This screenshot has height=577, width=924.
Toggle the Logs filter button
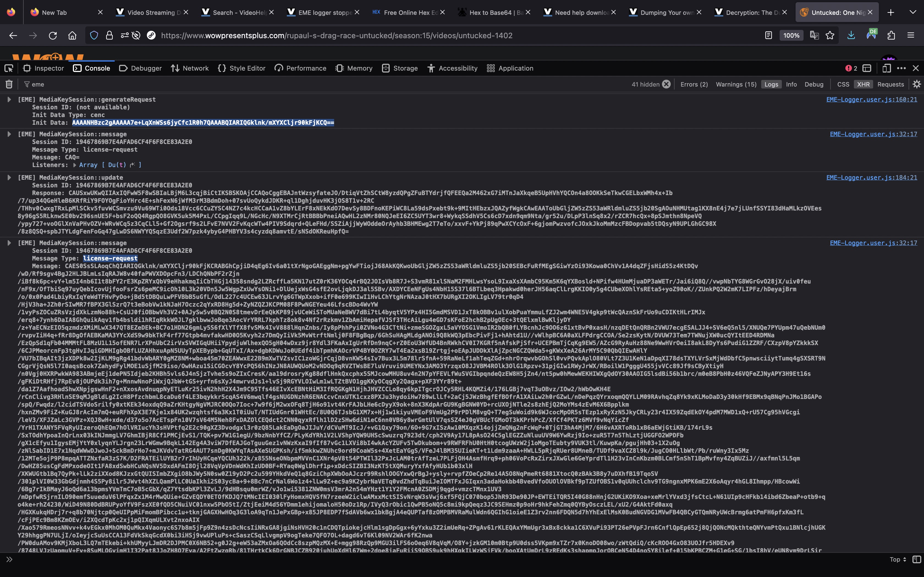[x=771, y=84]
